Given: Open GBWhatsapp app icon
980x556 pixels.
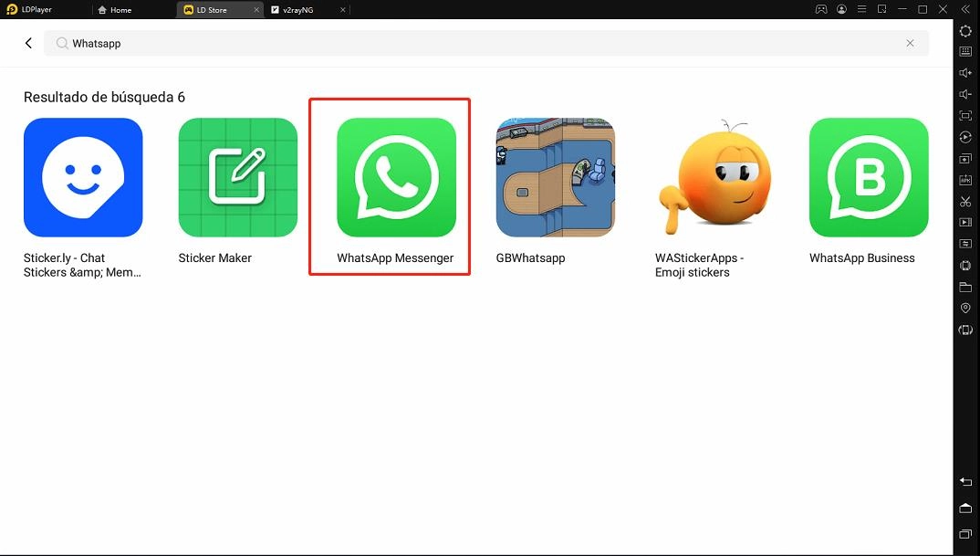Looking at the screenshot, I should click(556, 178).
